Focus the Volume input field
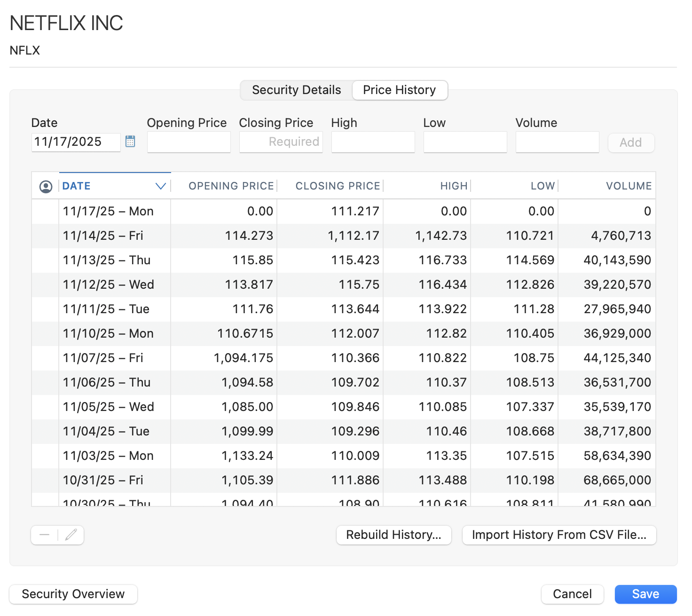Image resolution: width=692 pixels, height=616 pixels. tap(558, 142)
